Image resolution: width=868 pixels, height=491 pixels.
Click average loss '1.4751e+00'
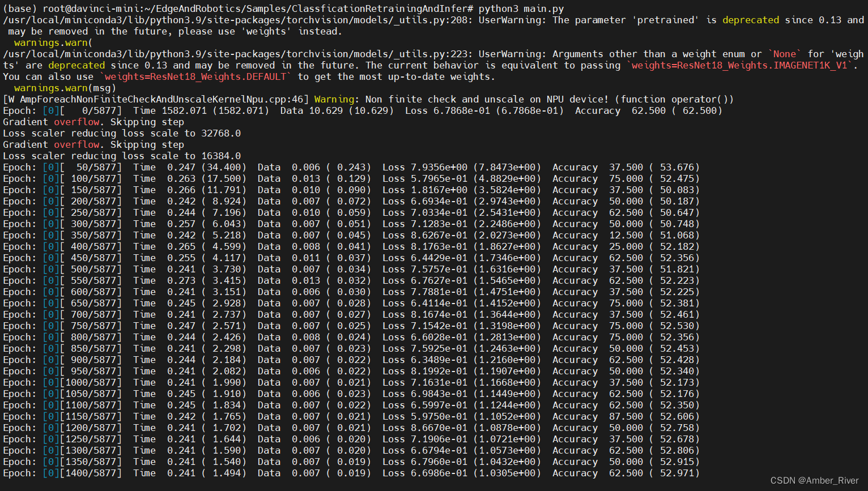pos(507,292)
